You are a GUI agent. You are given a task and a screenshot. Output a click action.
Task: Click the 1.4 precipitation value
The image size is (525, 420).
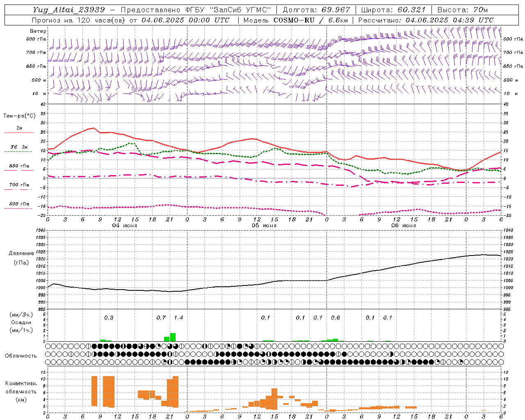178,318
